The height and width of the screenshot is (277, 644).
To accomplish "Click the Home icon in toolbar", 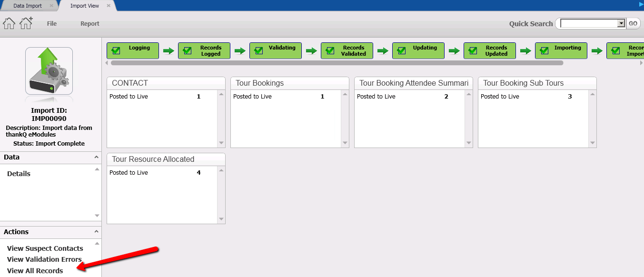I will click(x=9, y=23).
